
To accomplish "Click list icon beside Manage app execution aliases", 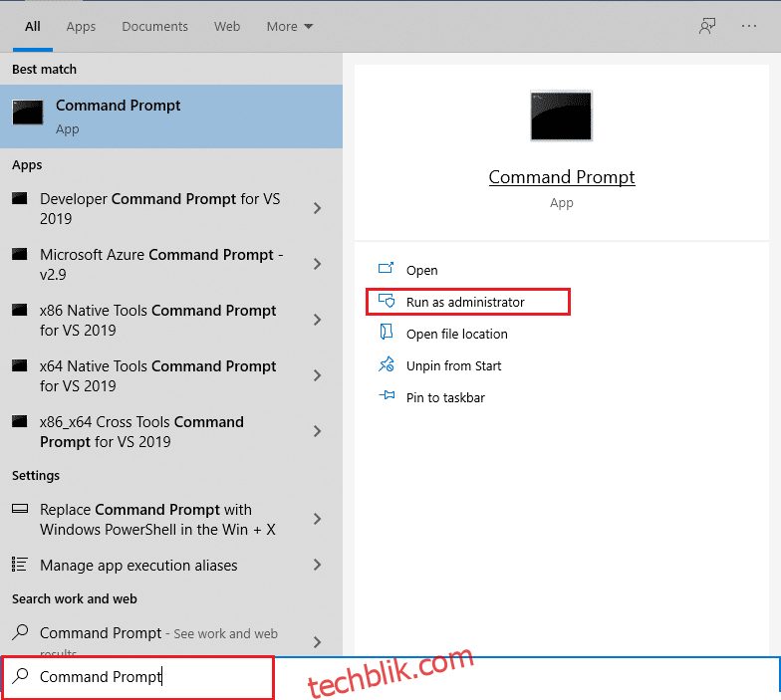I will (x=20, y=564).
